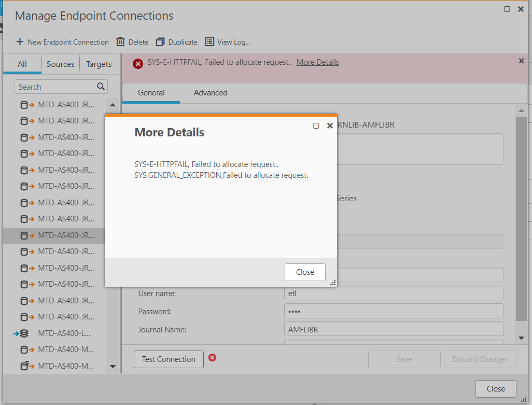
Task: Click the Test Connection button
Action: click(169, 359)
